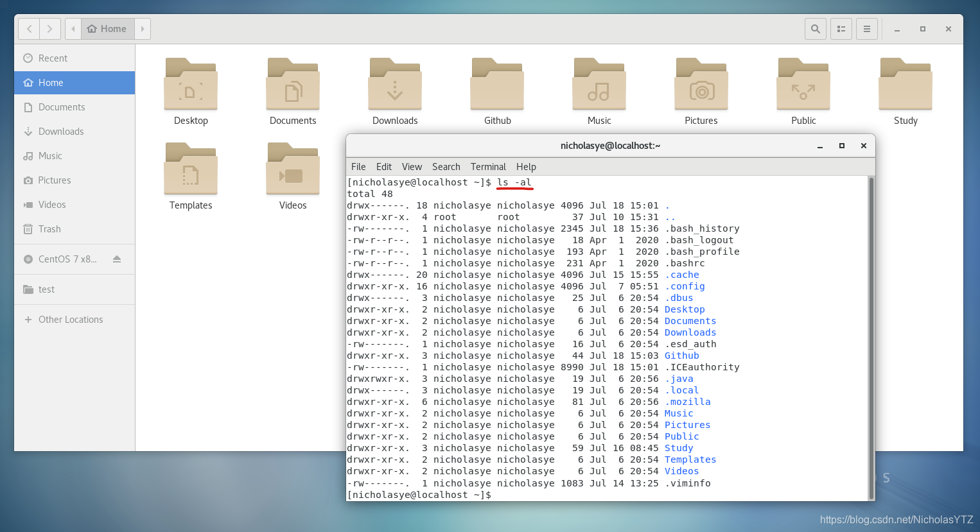
Task: Maximize the Files window
Action: (x=923, y=29)
